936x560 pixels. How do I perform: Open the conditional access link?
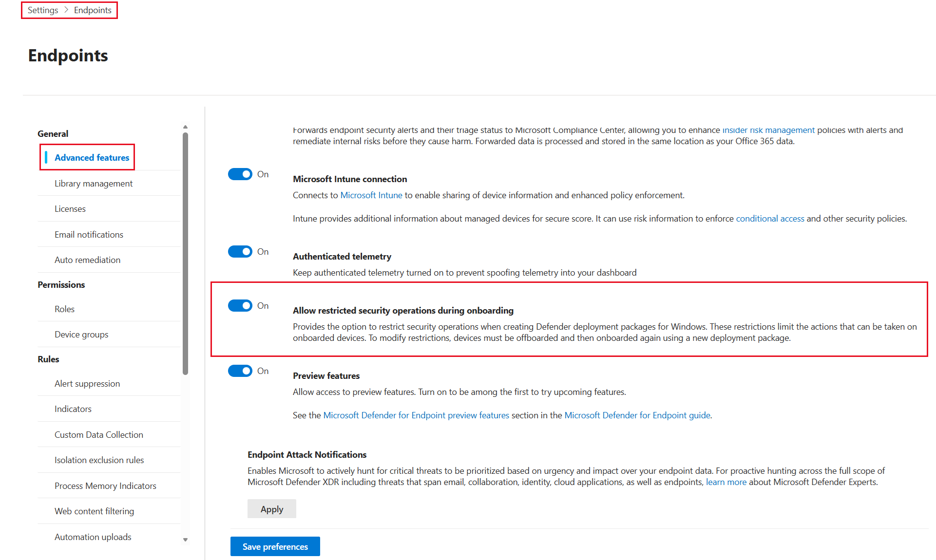pyautogui.click(x=770, y=218)
